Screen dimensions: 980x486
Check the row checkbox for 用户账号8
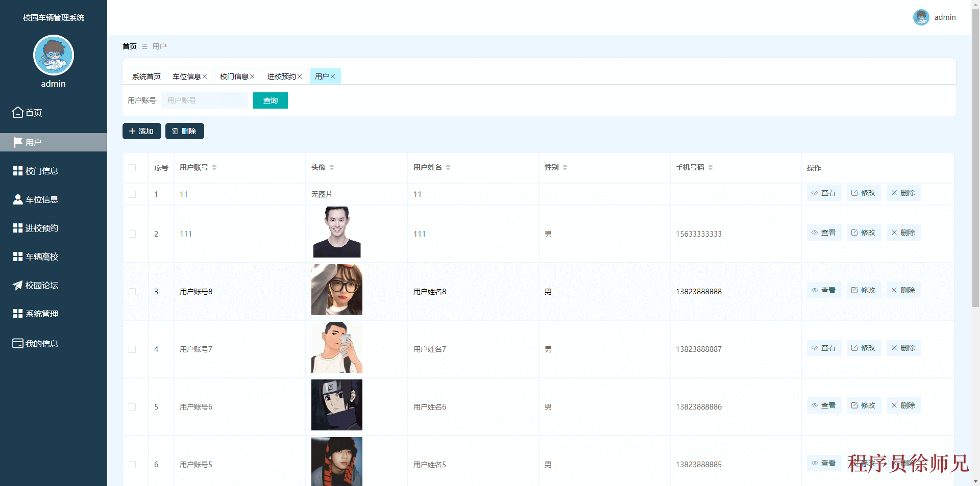[x=133, y=291]
